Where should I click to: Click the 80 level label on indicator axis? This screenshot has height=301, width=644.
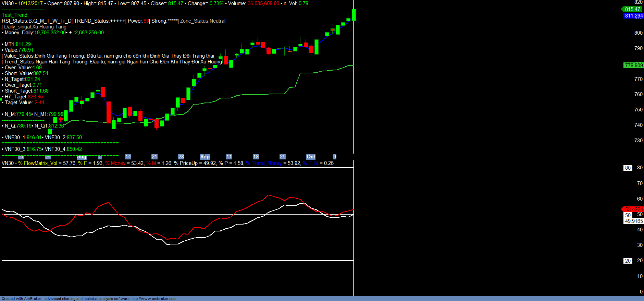628,168
